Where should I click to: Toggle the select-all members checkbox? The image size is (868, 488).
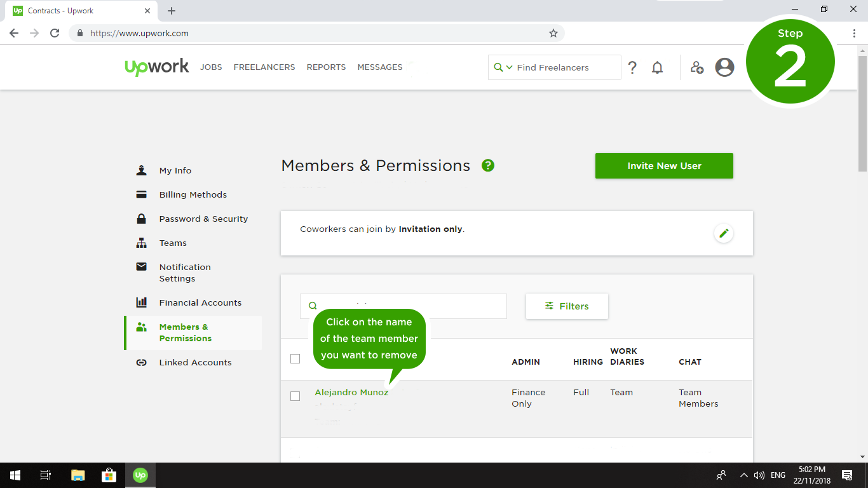[x=295, y=359]
